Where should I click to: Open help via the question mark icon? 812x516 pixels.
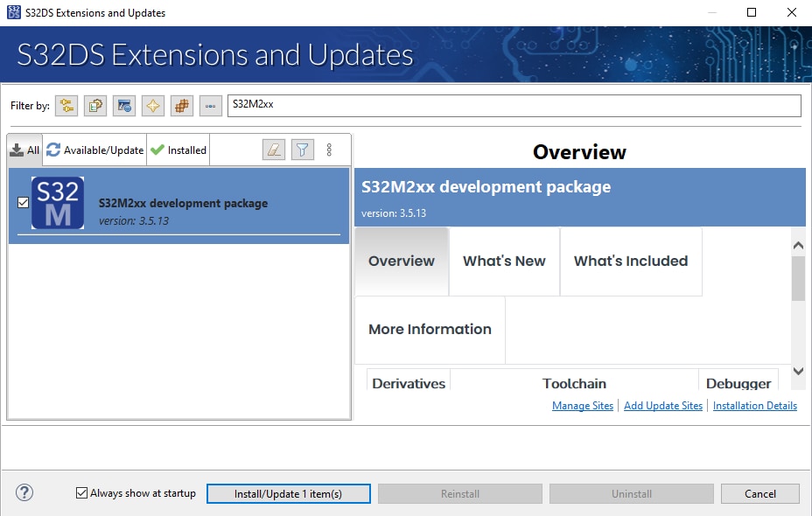24,493
